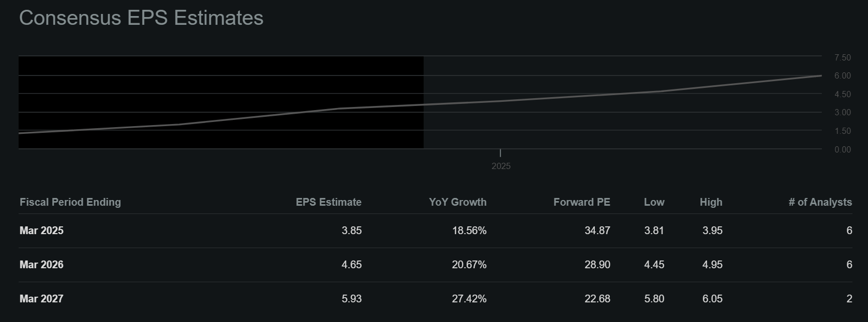Select the Mar 2025 fiscal period row label
Screen dimensions: 868x322
pyautogui.click(x=41, y=231)
